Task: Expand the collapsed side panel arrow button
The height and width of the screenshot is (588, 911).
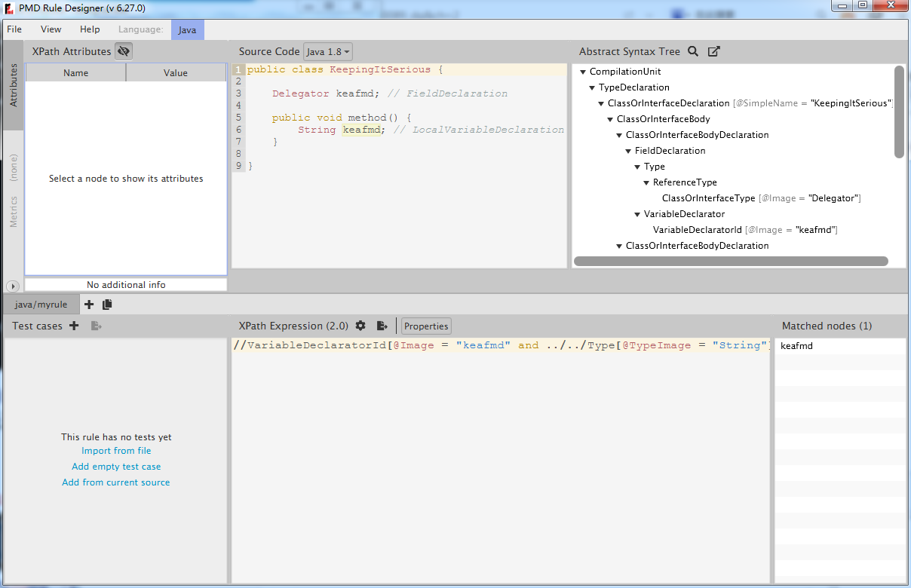Action: [x=12, y=286]
